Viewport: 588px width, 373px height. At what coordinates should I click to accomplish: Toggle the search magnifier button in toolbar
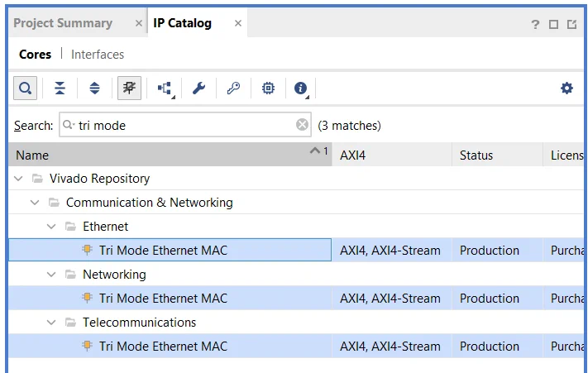25,88
